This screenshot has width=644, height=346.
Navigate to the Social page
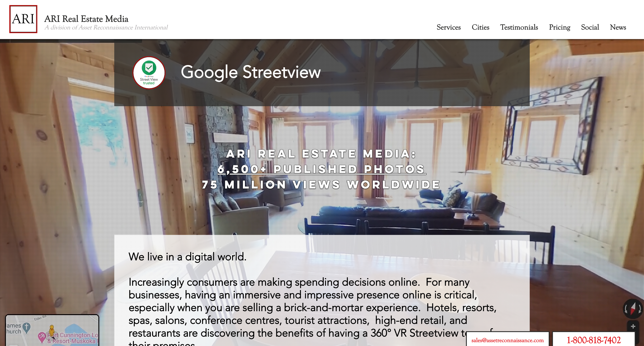click(590, 27)
